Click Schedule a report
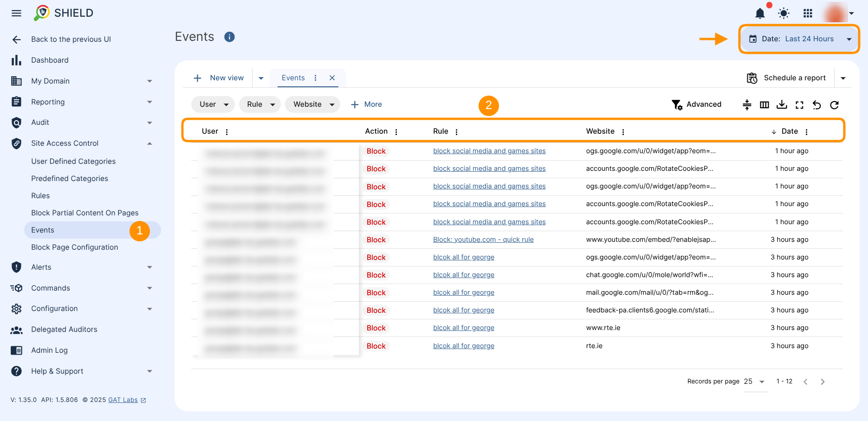 click(x=786, y=78)
